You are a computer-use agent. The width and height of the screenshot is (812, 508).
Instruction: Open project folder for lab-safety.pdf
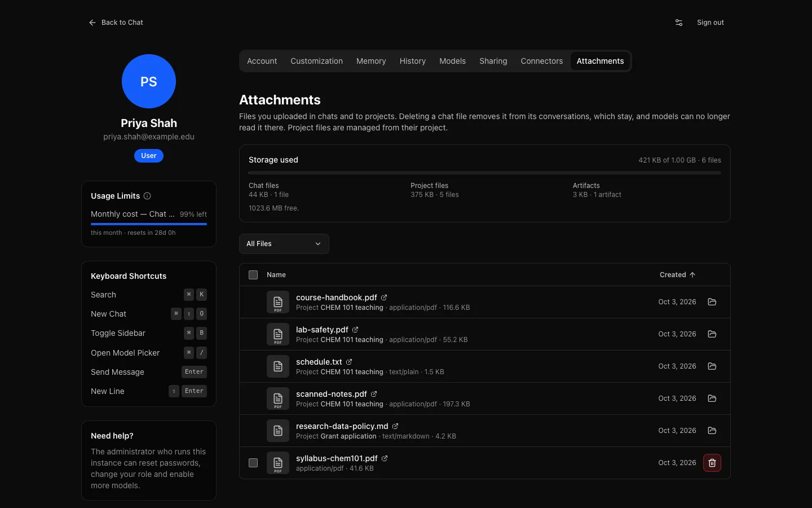(x=712, y=334)
